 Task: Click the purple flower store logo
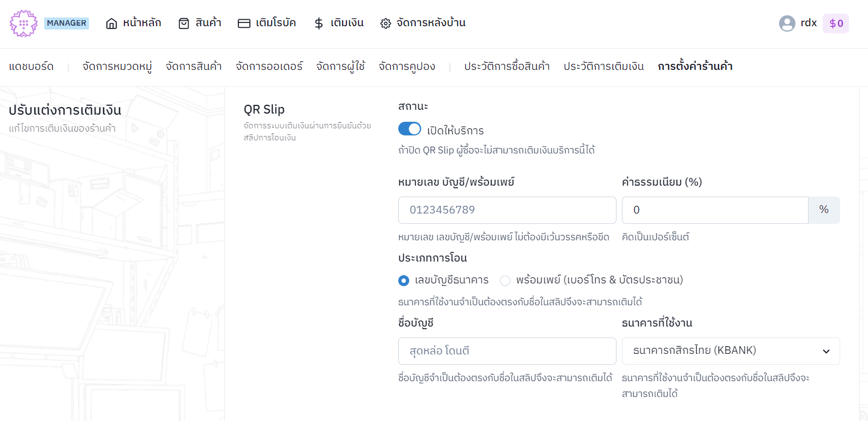23,23
